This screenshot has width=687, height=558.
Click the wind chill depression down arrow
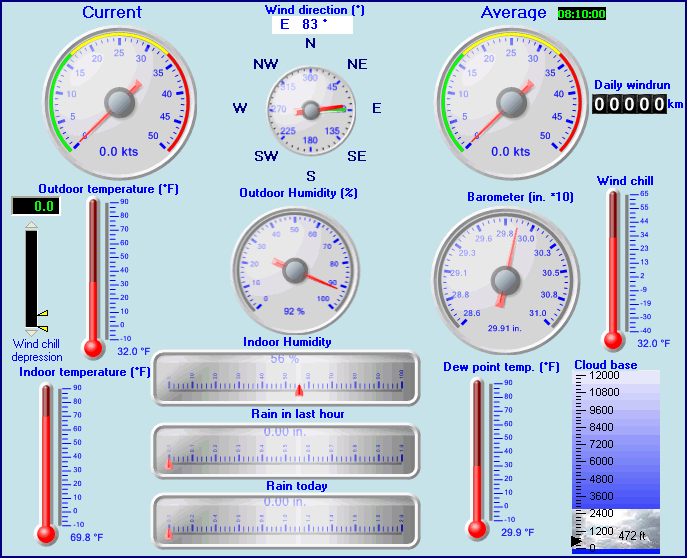[32, 332]
